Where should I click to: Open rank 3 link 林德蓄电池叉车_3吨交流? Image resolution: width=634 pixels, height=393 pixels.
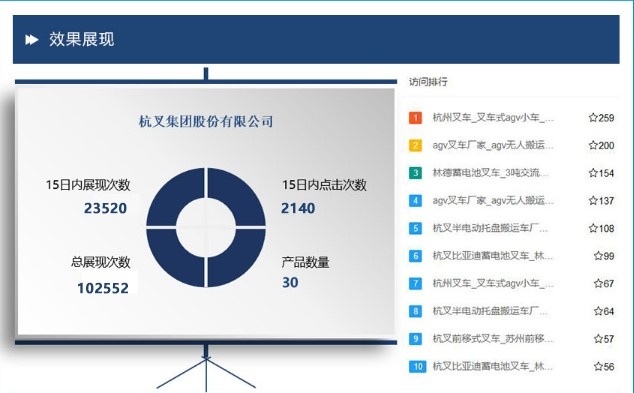490,173
